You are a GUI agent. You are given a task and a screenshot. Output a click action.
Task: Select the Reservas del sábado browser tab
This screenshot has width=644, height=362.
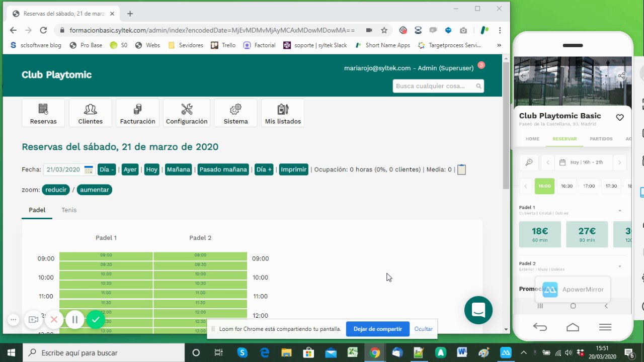(x=63, y=14)
